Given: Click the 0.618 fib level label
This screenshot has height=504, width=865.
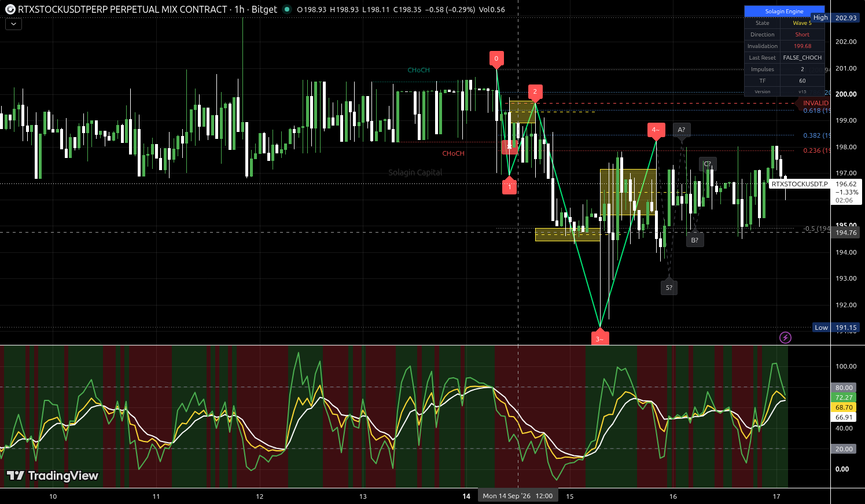Looking at the screenshot, I should click(x=816, y=111).
